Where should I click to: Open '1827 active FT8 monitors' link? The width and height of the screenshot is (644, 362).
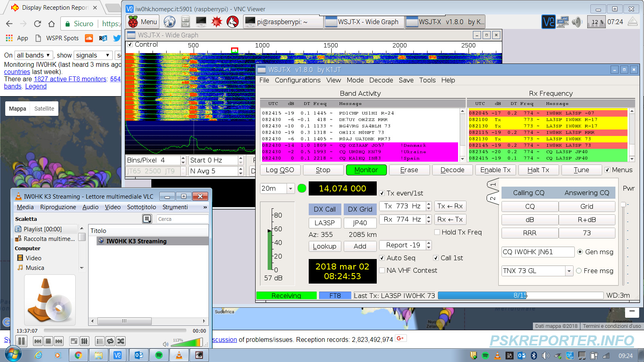pyautogui.click(x=70, y=79)
